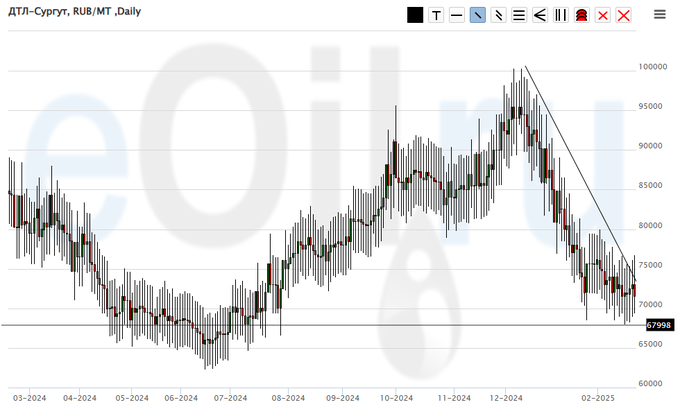The height and width of the screenshot is (416, 680).
Task: Click the 07-2024 date axis label
Action: [230, 397]
